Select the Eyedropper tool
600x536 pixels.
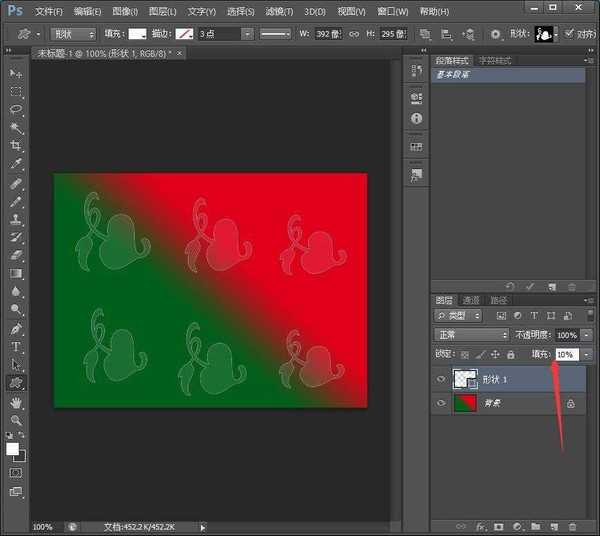[x=16, y=164]
